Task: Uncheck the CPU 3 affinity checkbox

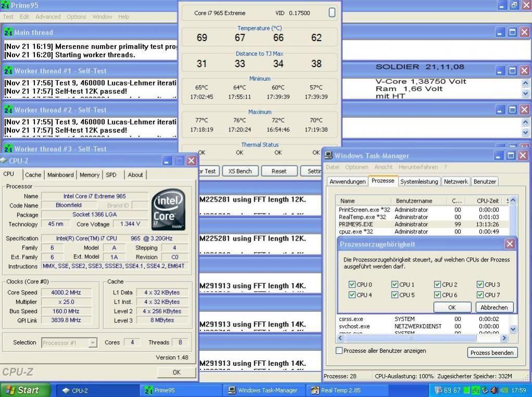Action: tap(480, 284)
